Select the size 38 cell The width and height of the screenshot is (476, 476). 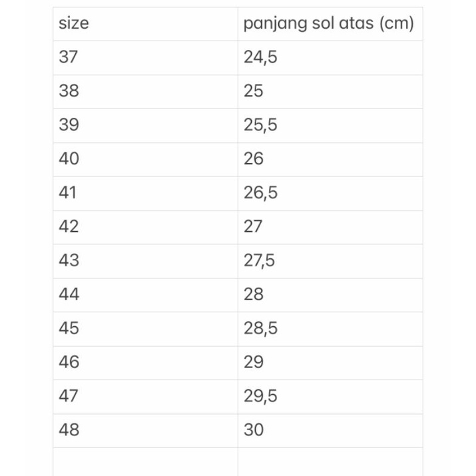[69, 91]
